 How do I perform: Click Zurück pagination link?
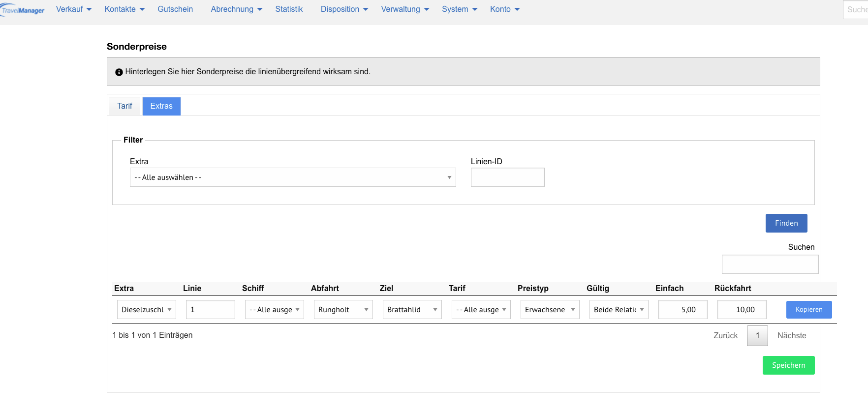point(725,336)
